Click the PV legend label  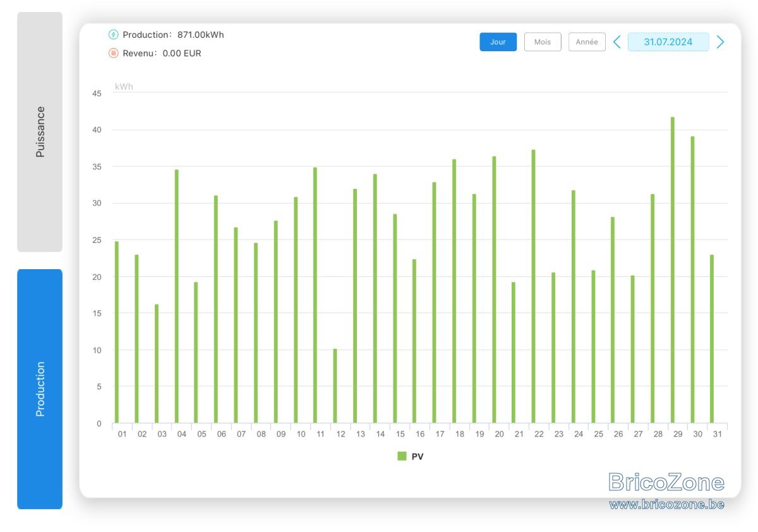pos(418,456)
